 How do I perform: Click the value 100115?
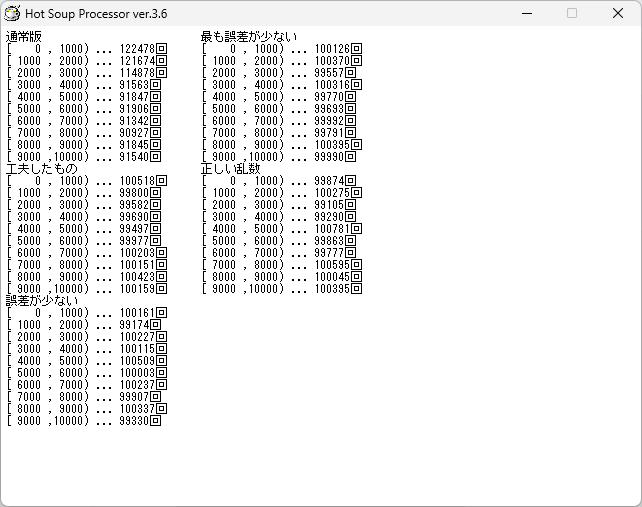137,349
